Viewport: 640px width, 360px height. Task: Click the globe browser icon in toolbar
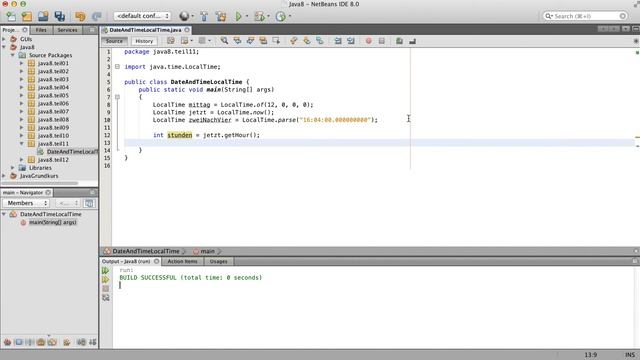click(184, 16)
